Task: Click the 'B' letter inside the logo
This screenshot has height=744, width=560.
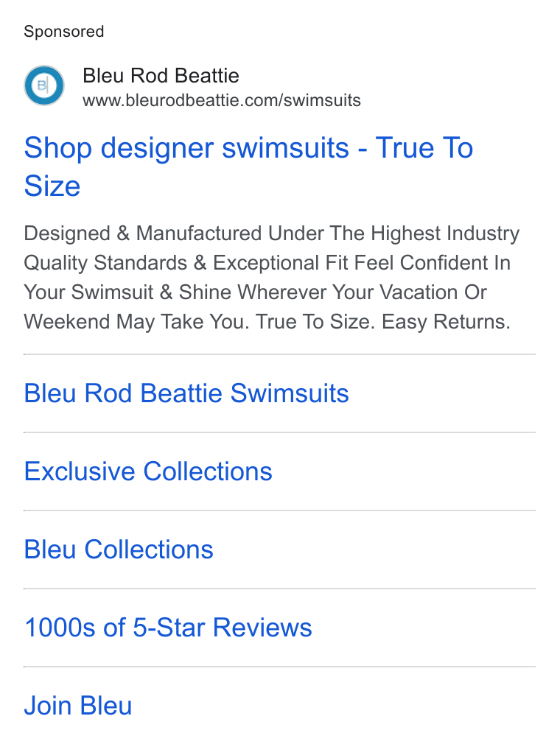Action: [x=42, y=85]
